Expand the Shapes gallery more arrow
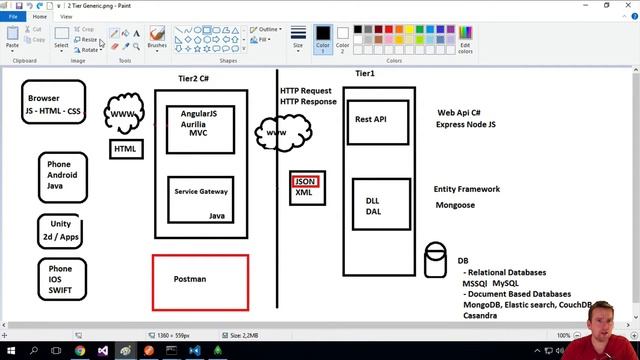The width and height of the screenshot is (640, 360). pos(244,49)
